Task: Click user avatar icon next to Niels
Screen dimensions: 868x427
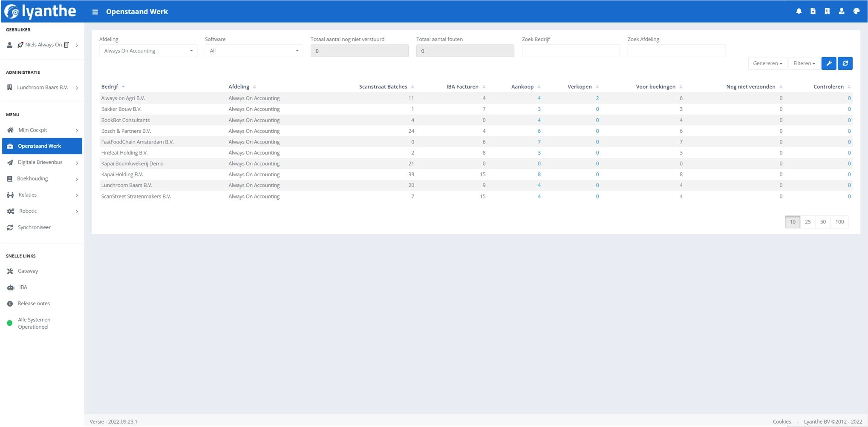Action: 9,45
